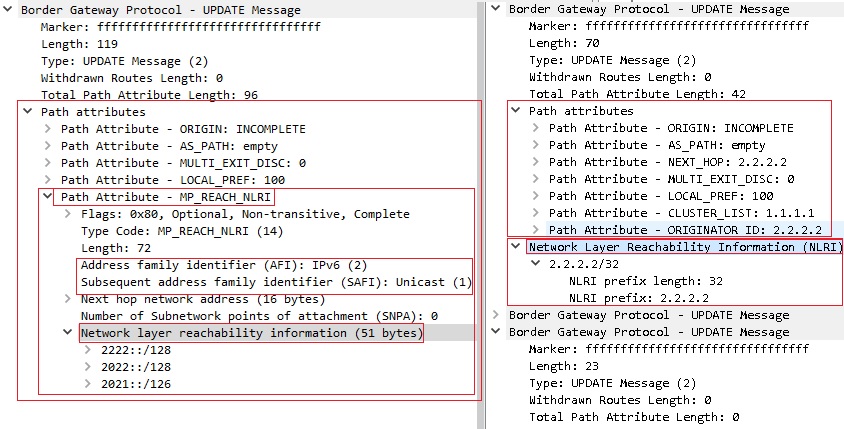Click Total Path Attribute Length: 96 field
This screenshot has width=844, height=429.
click(149, 95)
